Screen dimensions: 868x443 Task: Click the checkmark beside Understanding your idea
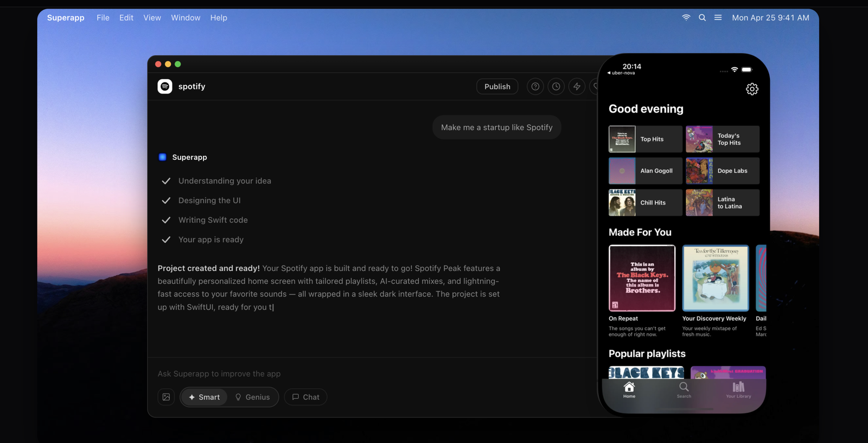(x=166, y=181)
